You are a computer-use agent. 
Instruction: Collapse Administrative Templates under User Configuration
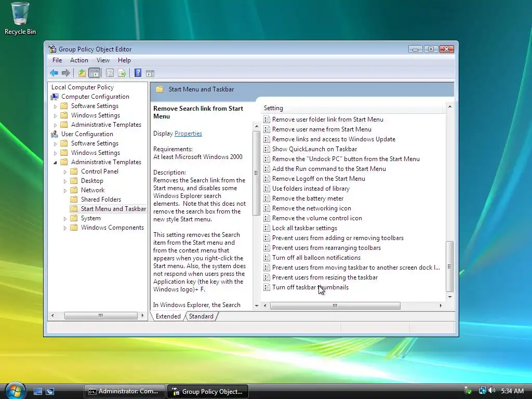55,163
